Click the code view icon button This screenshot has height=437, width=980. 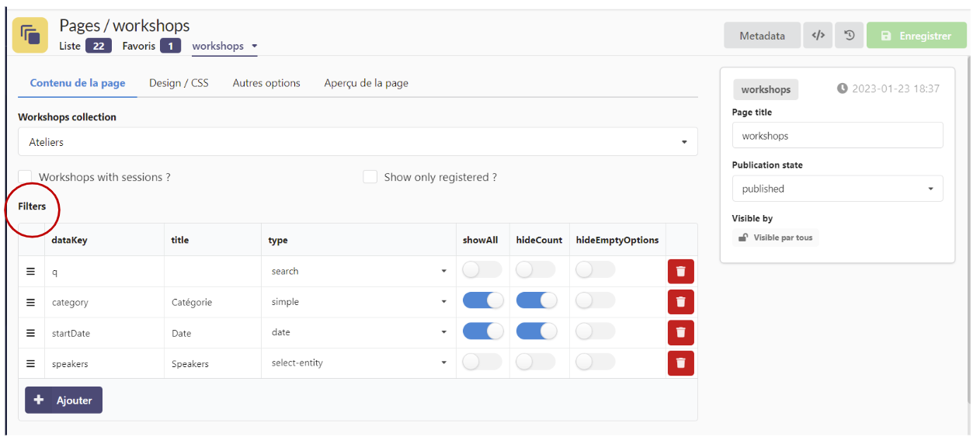(x=818, y=36)
